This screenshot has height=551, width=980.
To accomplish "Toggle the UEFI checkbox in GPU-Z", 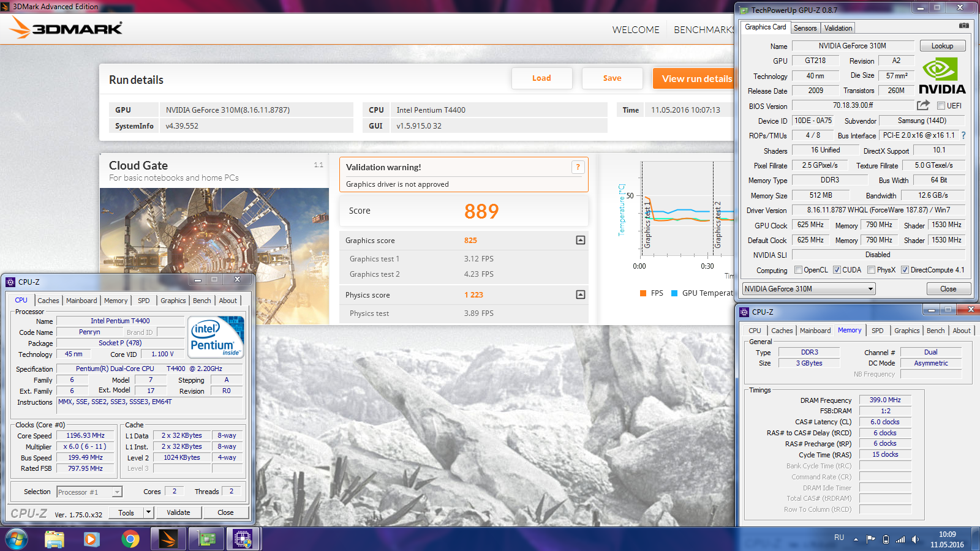I will pos(941,106).
